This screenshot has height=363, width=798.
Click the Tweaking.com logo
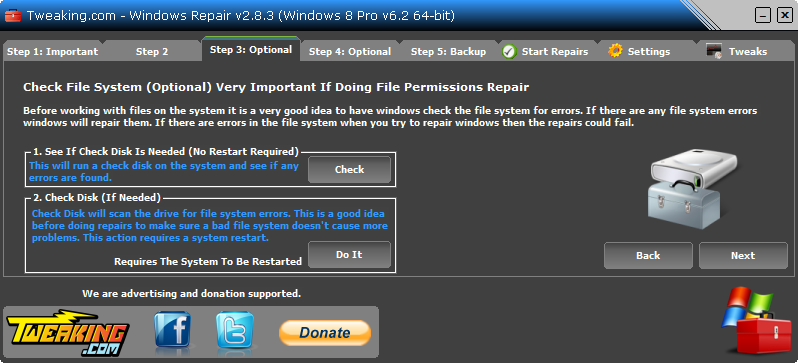click(x=68, y=332)
